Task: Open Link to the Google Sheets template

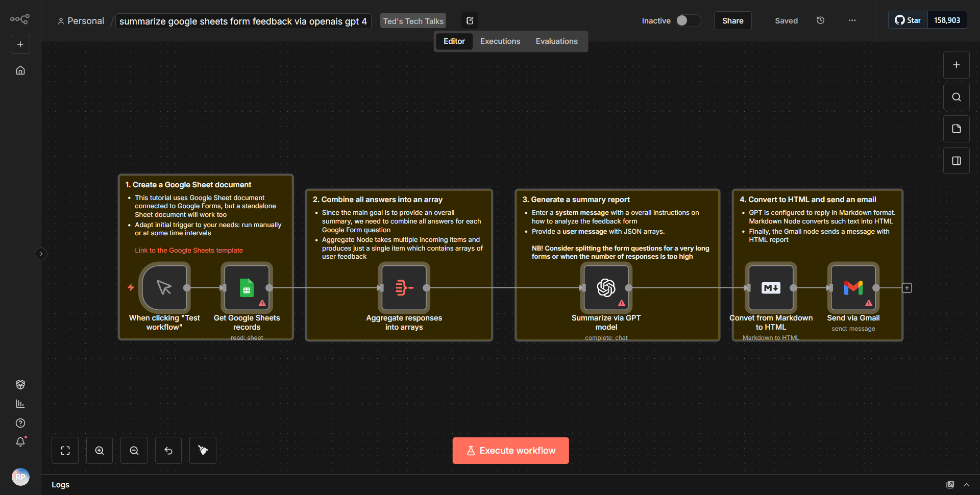Action: click(189, 251)
